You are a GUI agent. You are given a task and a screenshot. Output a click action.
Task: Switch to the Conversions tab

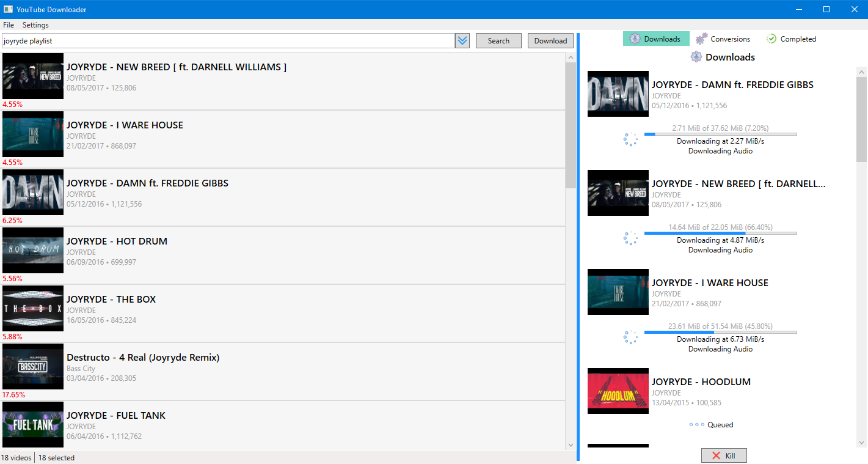[x=723, y=39]
